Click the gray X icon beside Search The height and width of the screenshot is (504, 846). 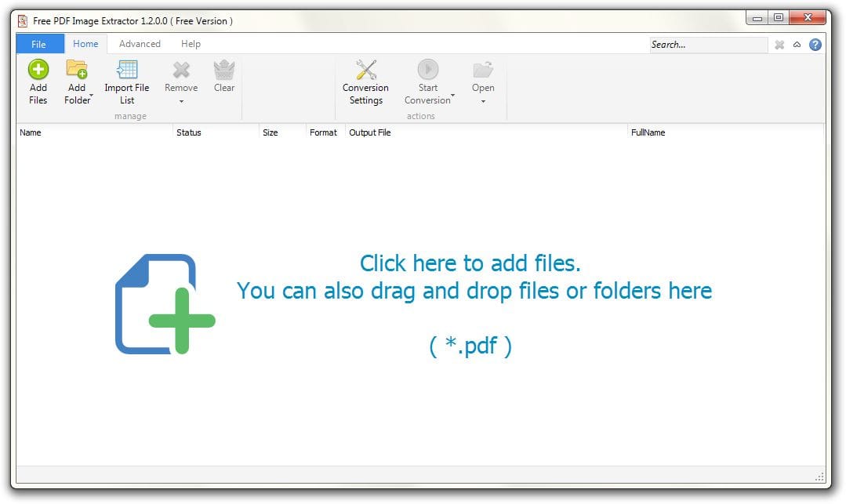coord(779,45)
